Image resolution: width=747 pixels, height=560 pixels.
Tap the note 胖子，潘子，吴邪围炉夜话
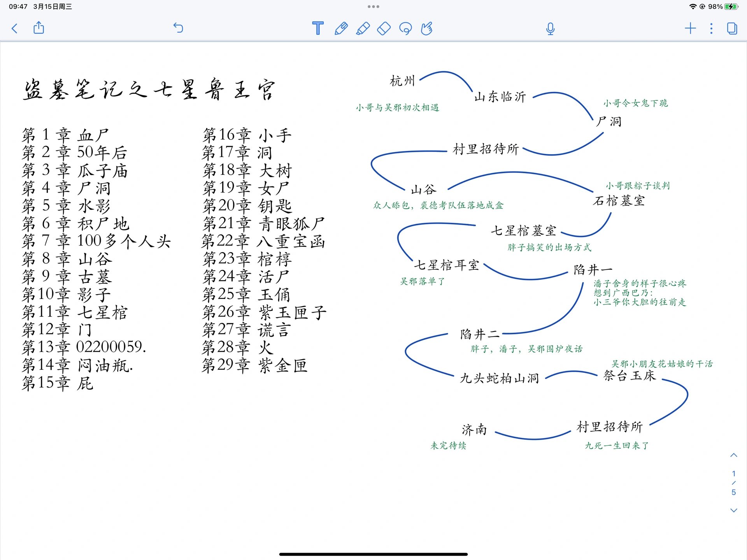527,349
